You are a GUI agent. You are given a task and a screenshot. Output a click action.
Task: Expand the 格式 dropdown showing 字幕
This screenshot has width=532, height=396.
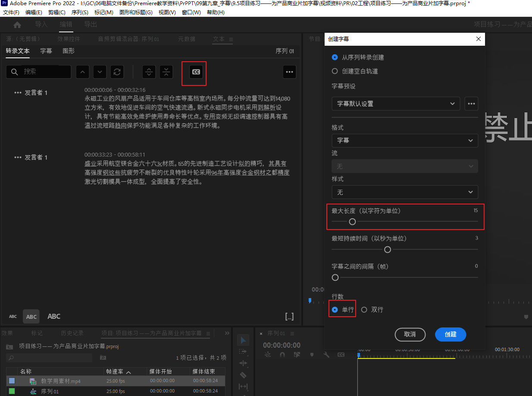404,141
